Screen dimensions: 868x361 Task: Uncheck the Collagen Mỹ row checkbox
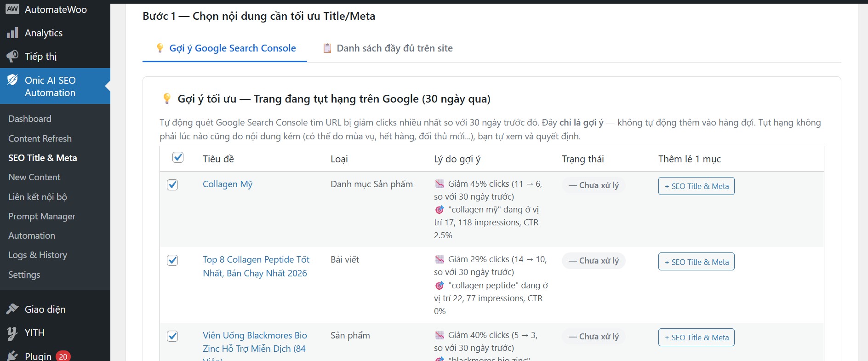[172, 185]
